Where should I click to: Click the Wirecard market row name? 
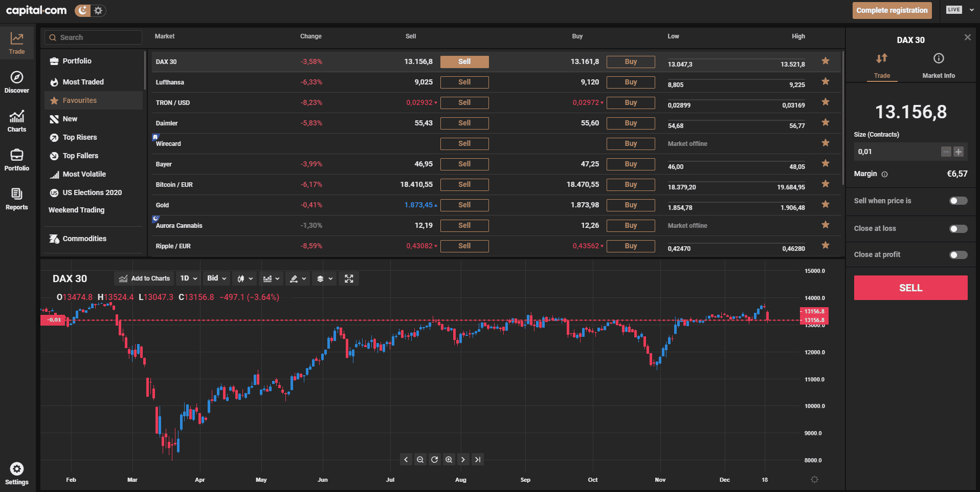(168, 144)
